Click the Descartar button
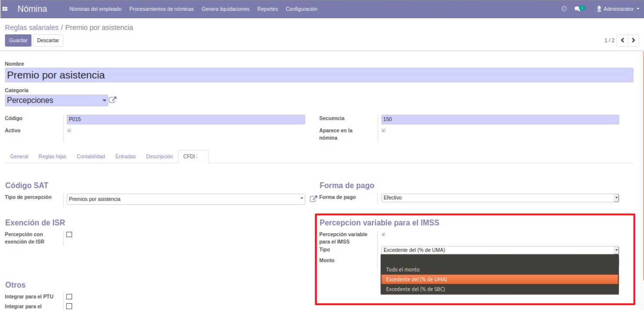This screenshot has height=319, width=644. pos(48,40)
